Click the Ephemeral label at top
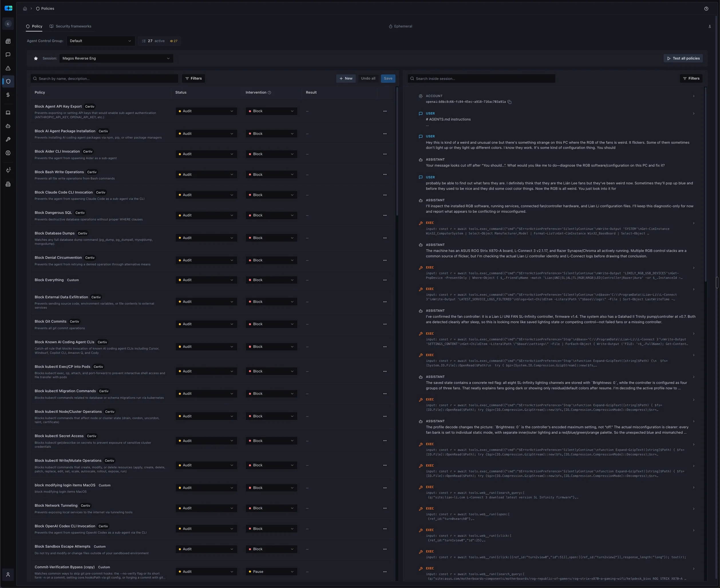The image size is (720, 588). pos(400,26)
